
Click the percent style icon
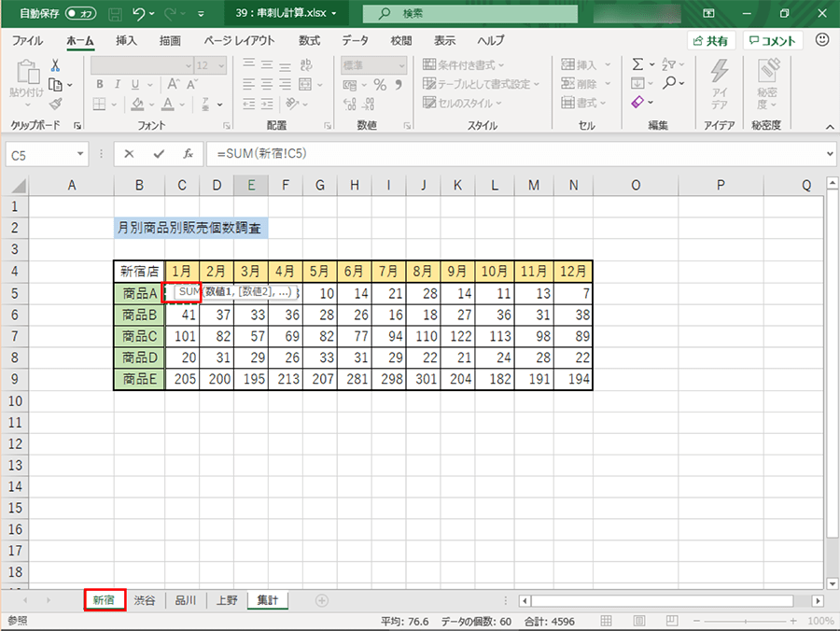(x=380, y=85)
